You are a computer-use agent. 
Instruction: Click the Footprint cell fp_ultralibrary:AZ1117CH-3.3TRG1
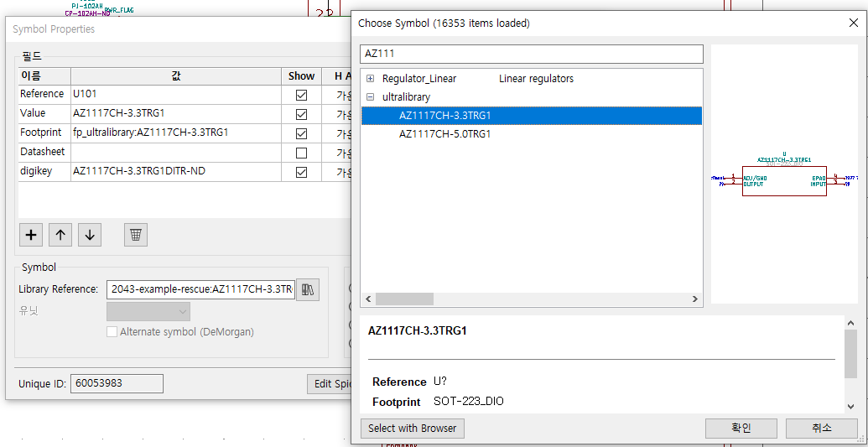pyautogui.click(x=176, y=133)
